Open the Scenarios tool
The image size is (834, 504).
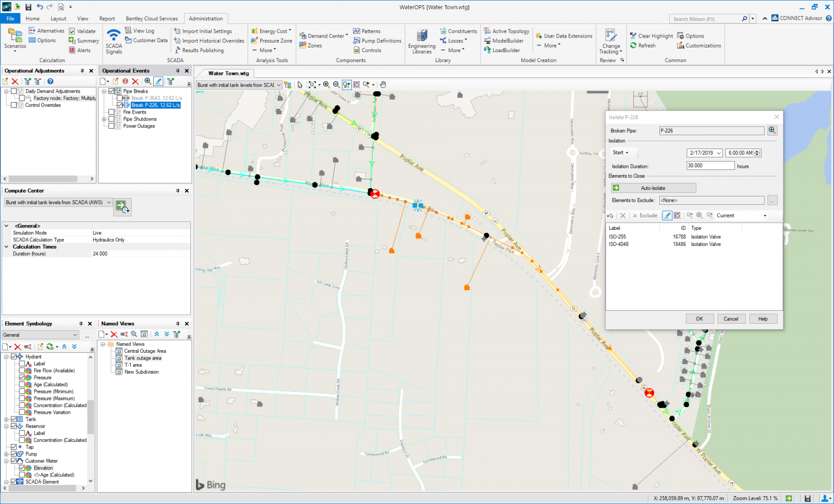[x=15, y=40]
